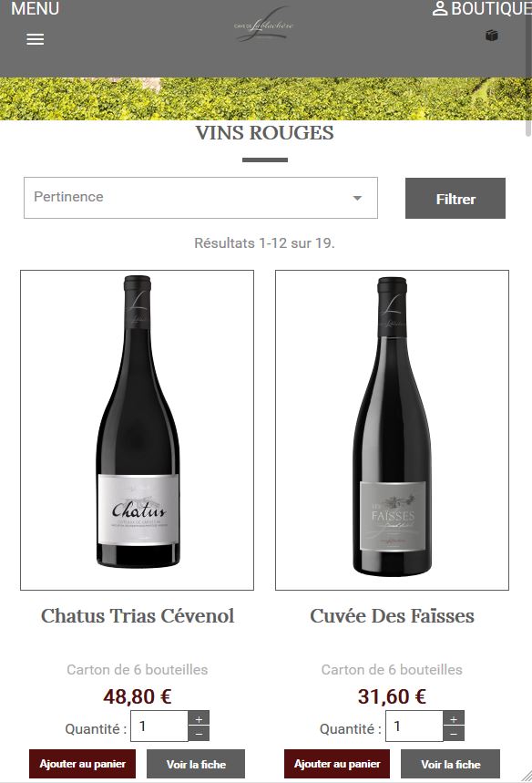Decrease the Cuvée Des Faïsses quantity with minus
This screenshot has width=532, height=783.
[453, 734]
